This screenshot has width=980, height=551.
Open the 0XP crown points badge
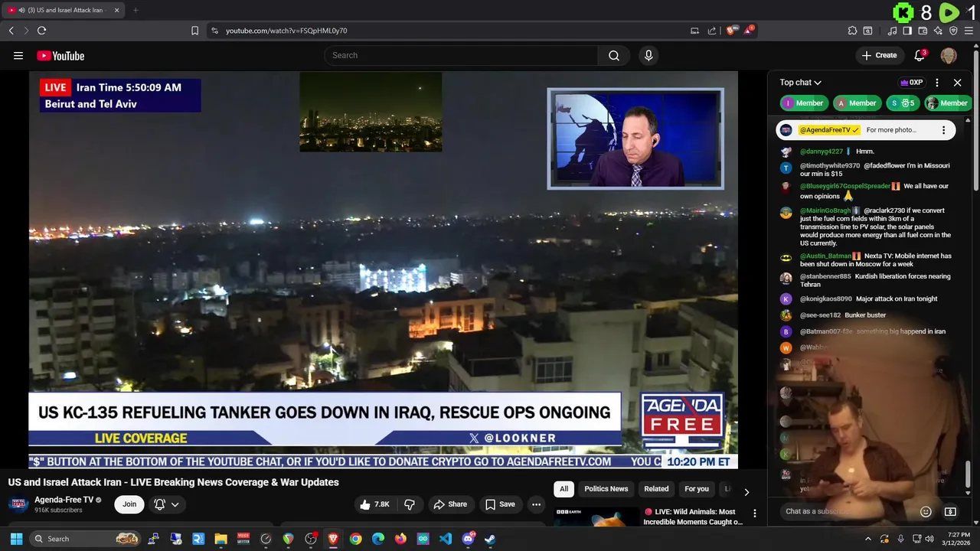point(911,83)
